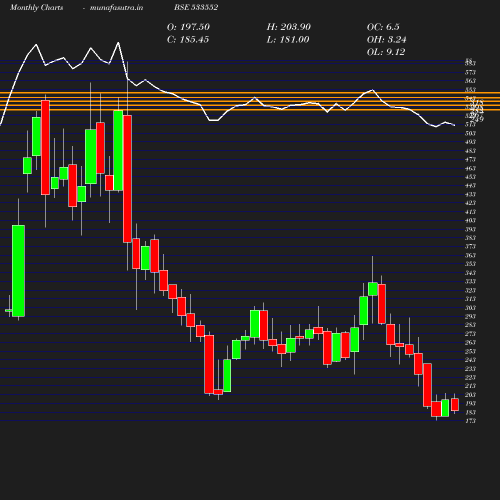
Task: Click the 443 price axis label
Action: [x=470, y=186]
